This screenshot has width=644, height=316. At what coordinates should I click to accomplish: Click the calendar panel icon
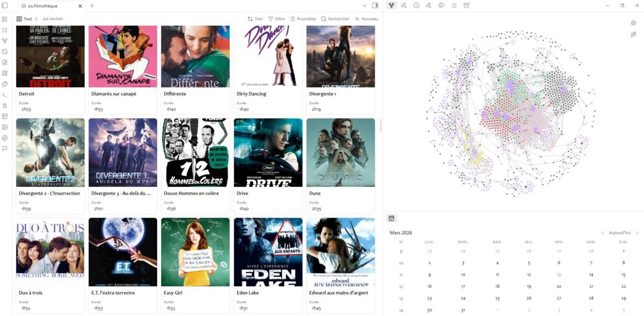[392, 218]
